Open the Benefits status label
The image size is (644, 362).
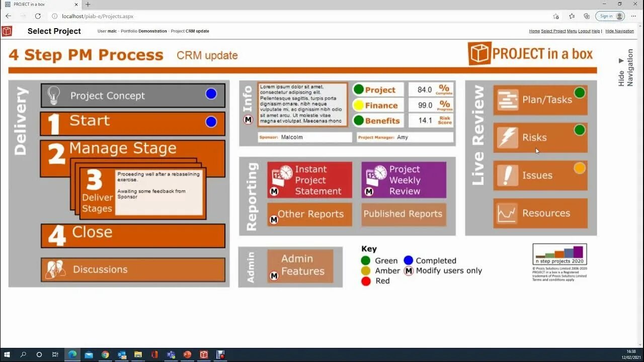(382, 121)
